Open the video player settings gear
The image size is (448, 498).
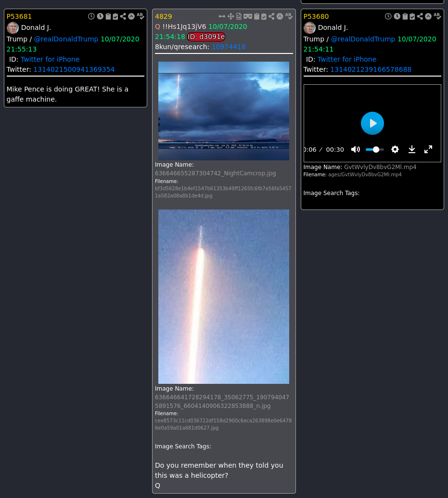tap(395, 149)
